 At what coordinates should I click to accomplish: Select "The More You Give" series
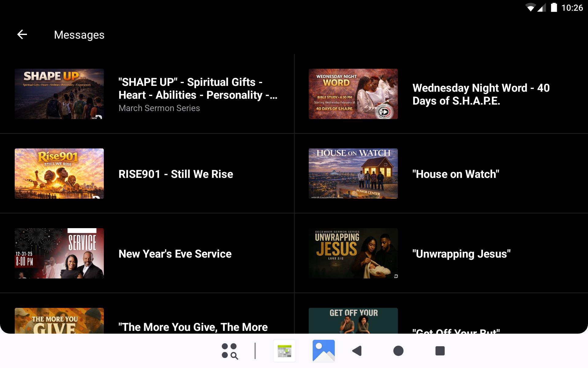pos(193,327)
